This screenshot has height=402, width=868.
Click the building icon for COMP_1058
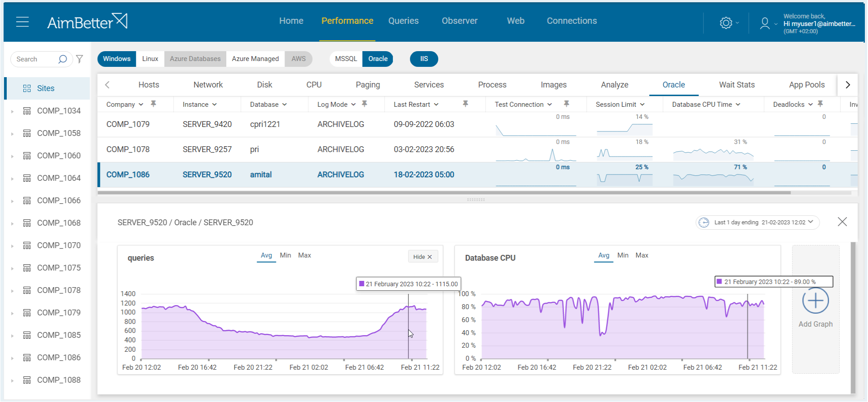27,133
